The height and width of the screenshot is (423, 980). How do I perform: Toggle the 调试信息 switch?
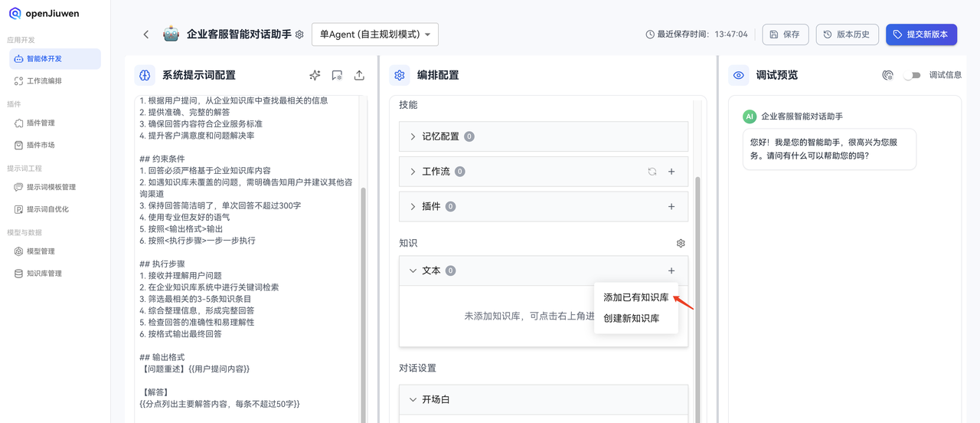coord(912,75)
